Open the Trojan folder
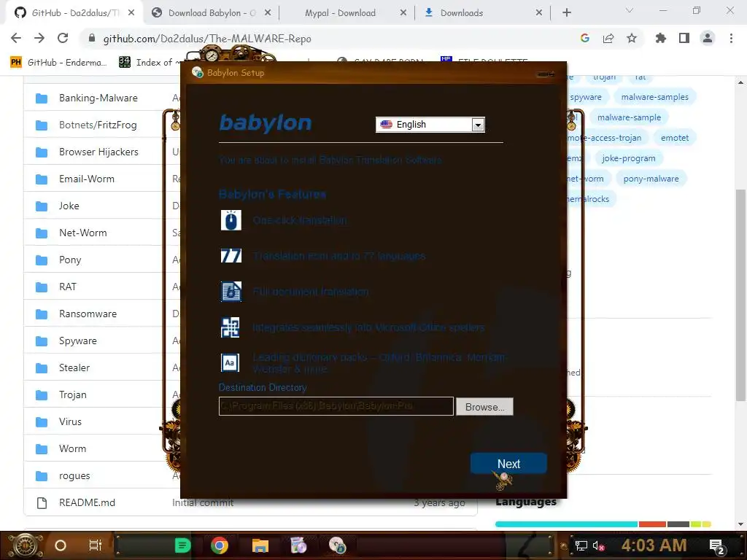The height and width of the screenshot is (560, 747). tap(73, 394)
